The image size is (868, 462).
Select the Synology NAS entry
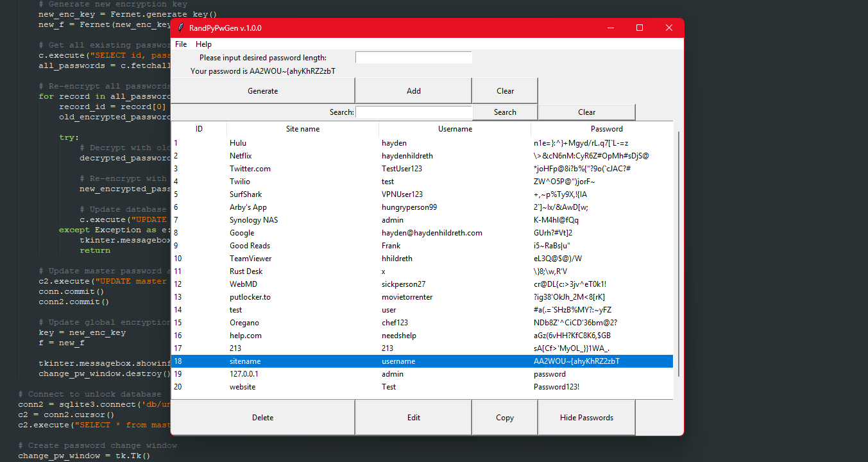[422, 220]
